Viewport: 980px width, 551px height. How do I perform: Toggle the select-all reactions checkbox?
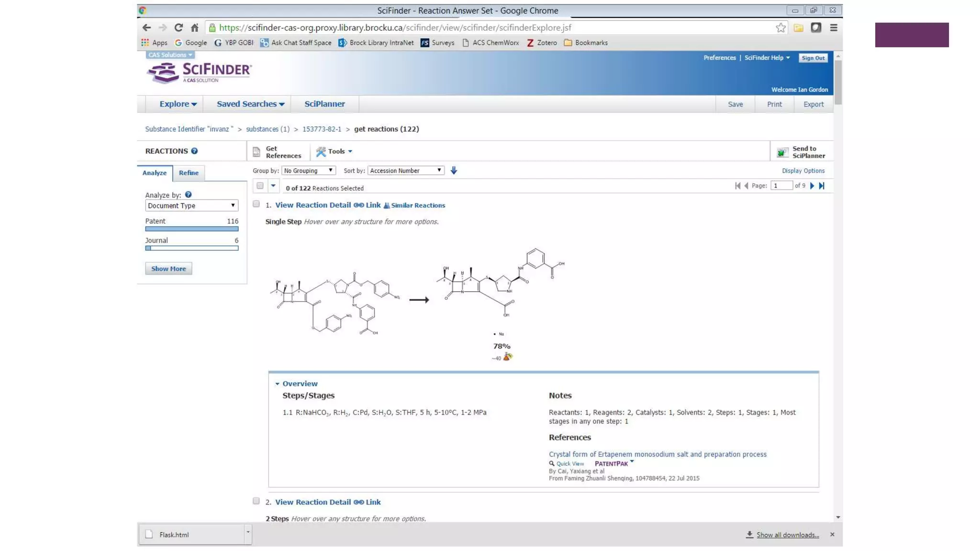[260, 186]
